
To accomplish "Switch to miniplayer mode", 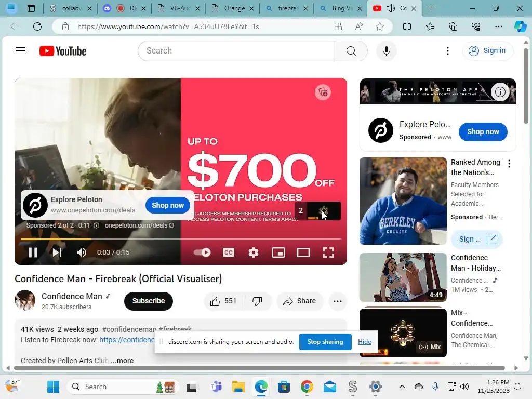I will (x=278, y=252).
